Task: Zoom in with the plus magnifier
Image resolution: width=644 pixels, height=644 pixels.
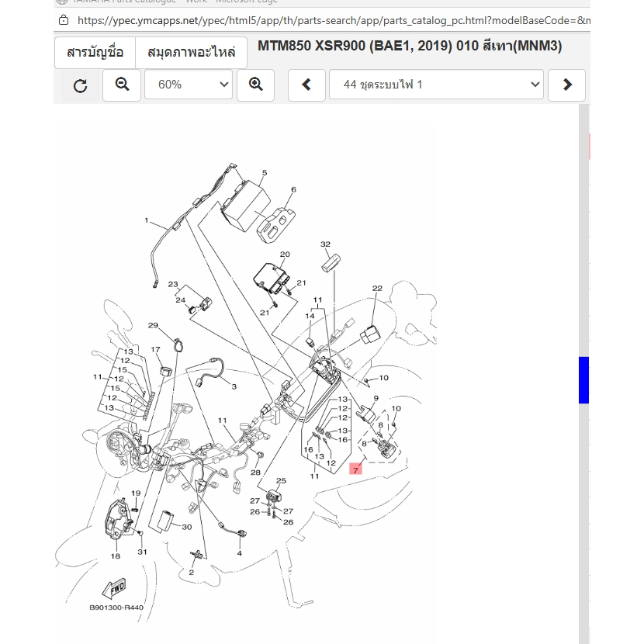Action: click(x=255, y=85)
